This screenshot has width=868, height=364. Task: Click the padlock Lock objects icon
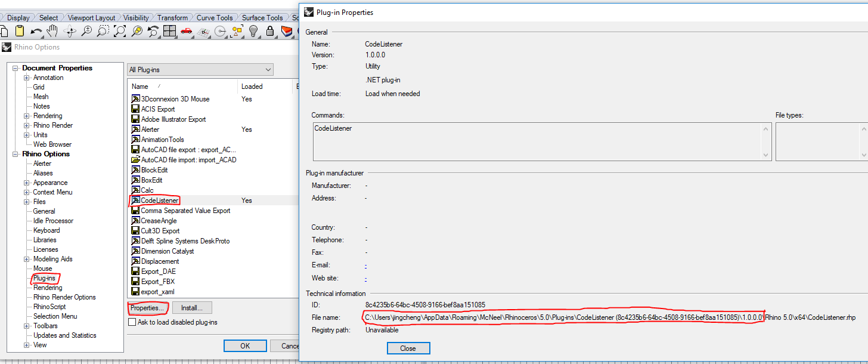270,32
